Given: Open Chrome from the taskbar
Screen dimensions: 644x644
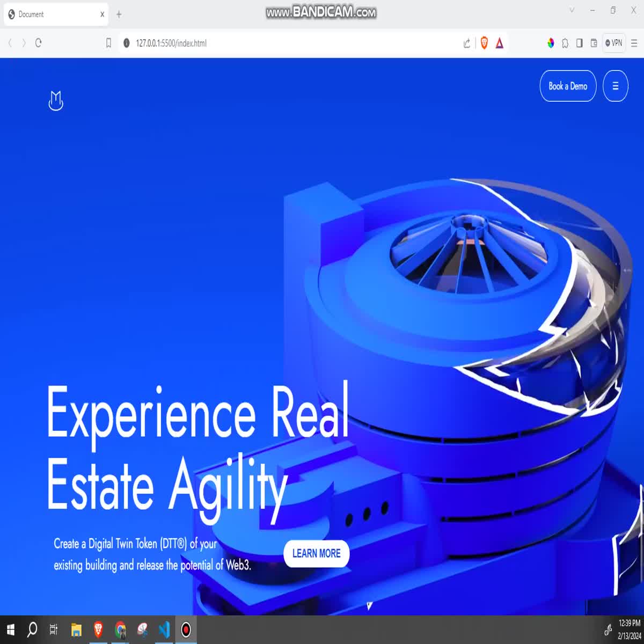Looking at the screenshot, I should (120, 630).
